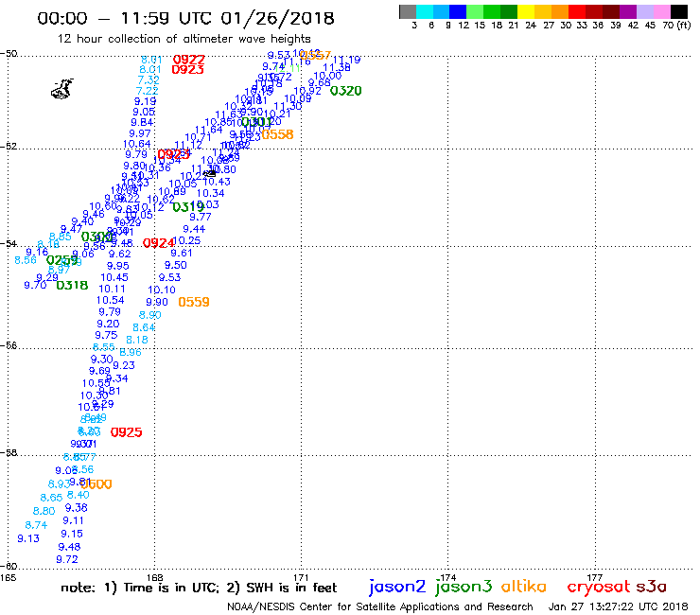
Task: Click the purple swatch in the color scale
Action: [x=628, y=11]
